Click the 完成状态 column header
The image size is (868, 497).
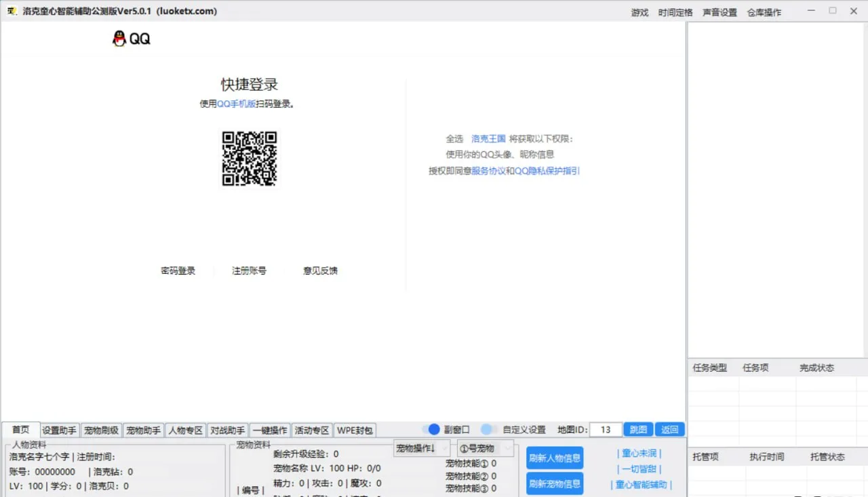point(816,367)
